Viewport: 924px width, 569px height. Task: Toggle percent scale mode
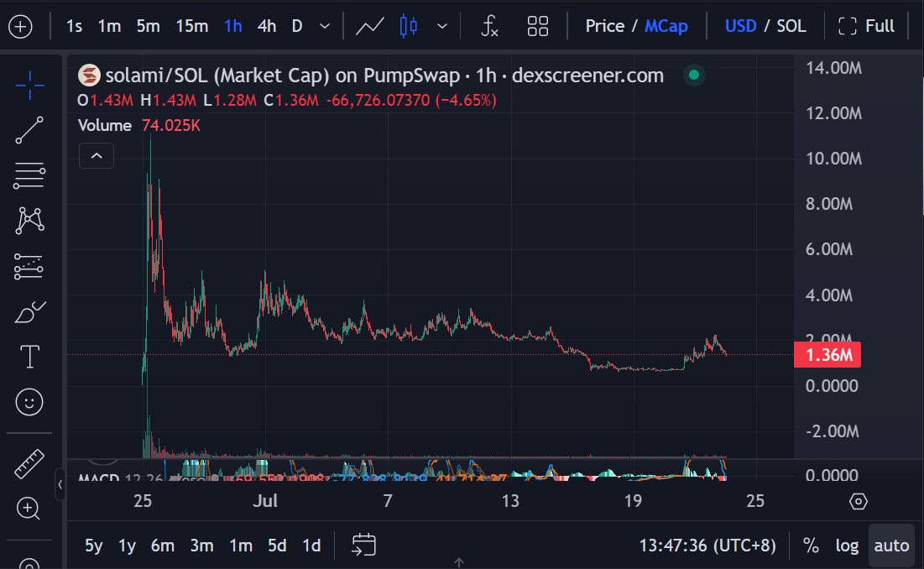811,546
